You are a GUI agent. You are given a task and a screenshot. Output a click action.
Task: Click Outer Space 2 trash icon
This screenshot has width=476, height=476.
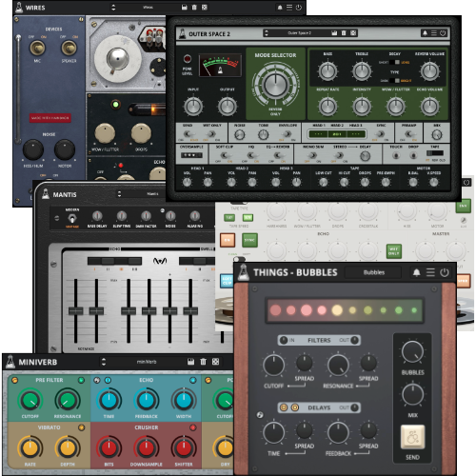coord(344,33)
